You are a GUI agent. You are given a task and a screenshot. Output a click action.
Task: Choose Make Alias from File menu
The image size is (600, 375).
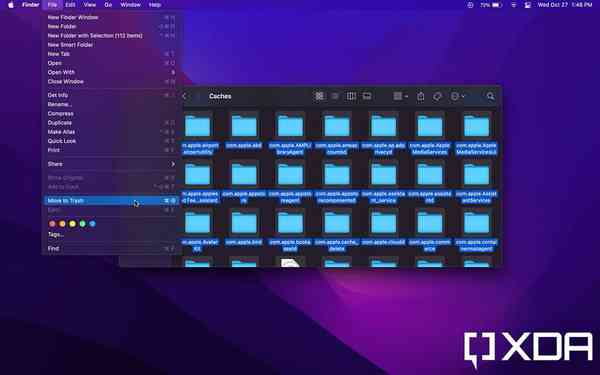pos(111,132)
